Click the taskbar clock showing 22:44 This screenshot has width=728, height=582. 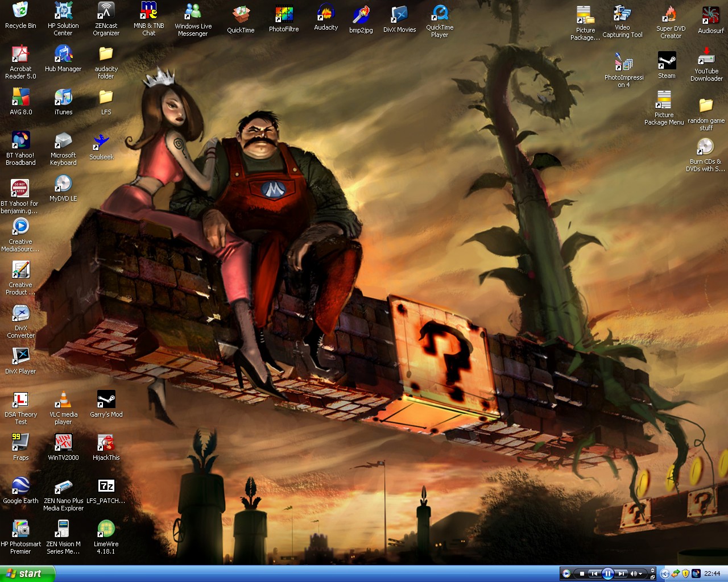[712, 574]
